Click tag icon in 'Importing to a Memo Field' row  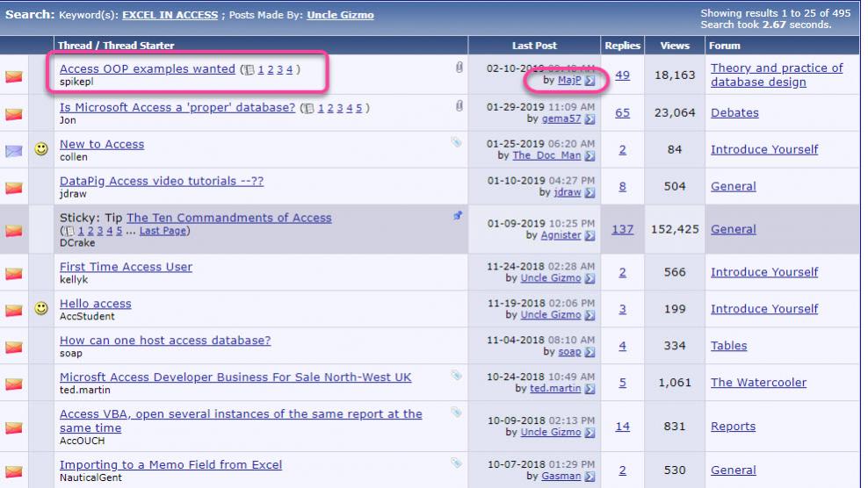[x=456, y=463]
